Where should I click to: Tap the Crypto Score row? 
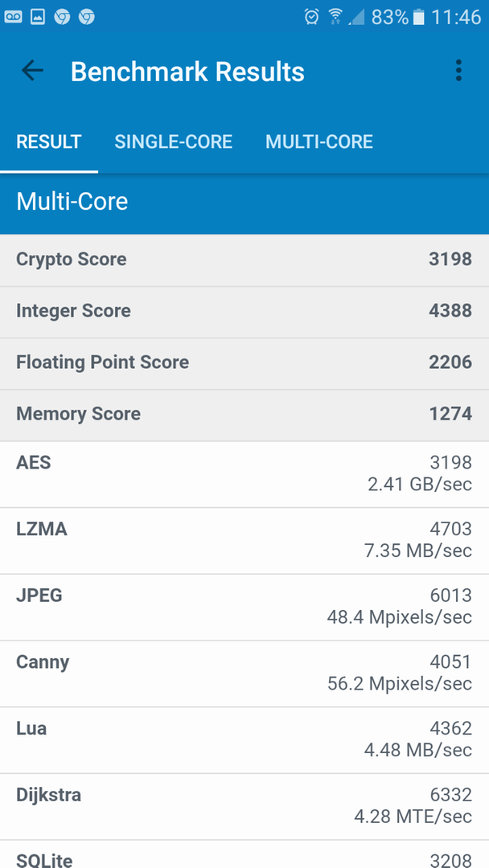[x=244, y=259]
